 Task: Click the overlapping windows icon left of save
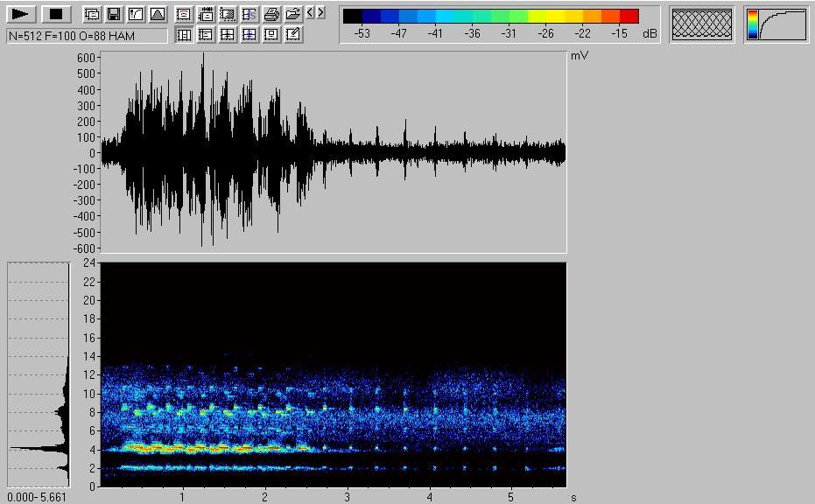[x=92, y=14]
